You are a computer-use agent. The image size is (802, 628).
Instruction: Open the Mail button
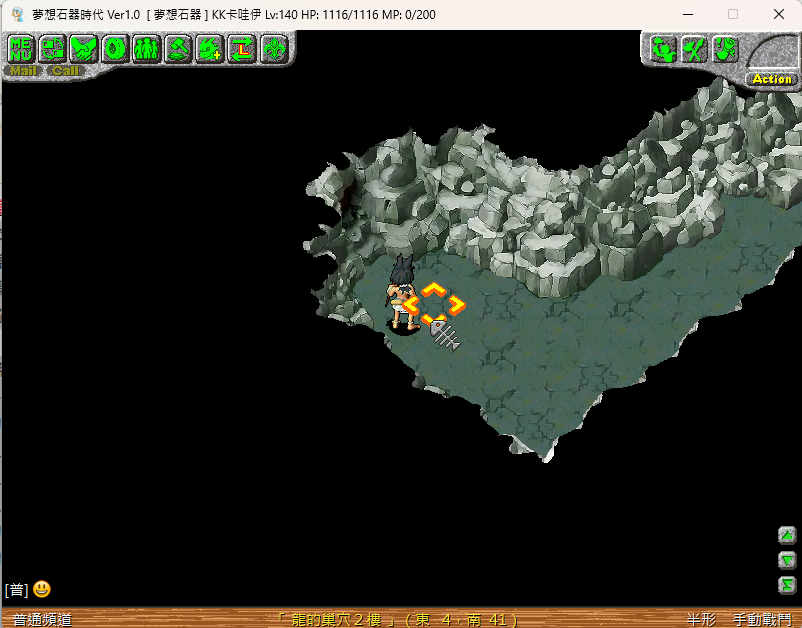tap(23, 71)
